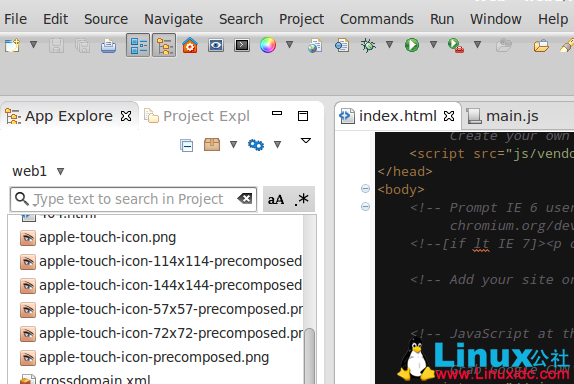Open the Studio home icon

tap(190, 45)
